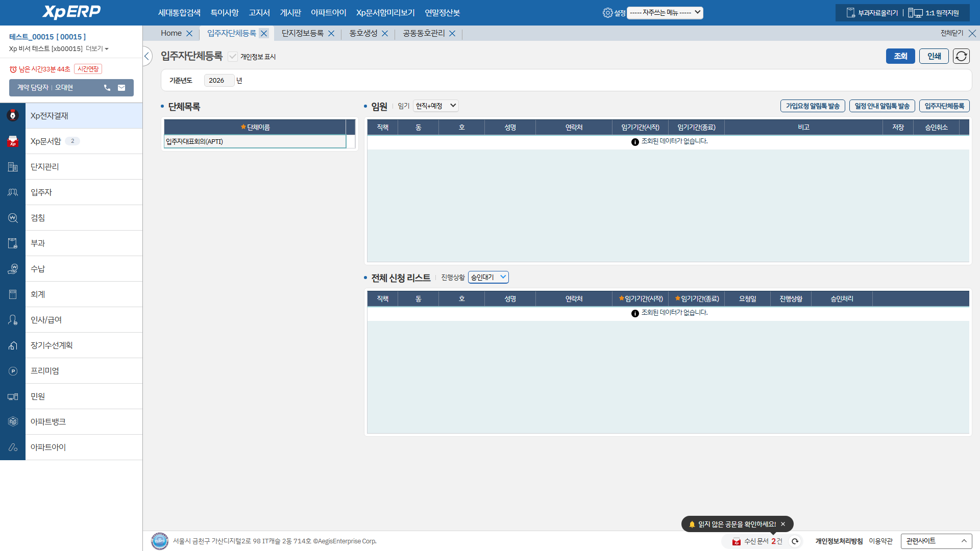Toggle the 개인정보 표시 checkbox

coord(233,57)
